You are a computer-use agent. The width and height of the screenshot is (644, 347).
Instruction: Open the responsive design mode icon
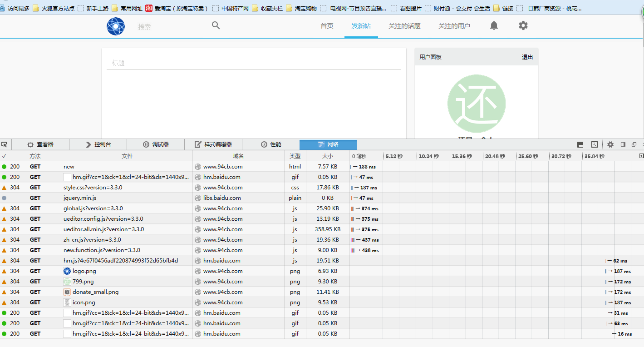595,144
